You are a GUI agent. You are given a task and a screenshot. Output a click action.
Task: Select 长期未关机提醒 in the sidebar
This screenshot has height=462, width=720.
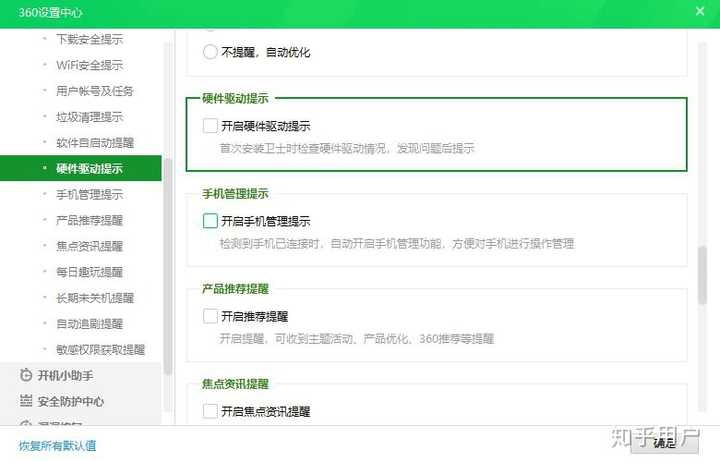[95, 298]
